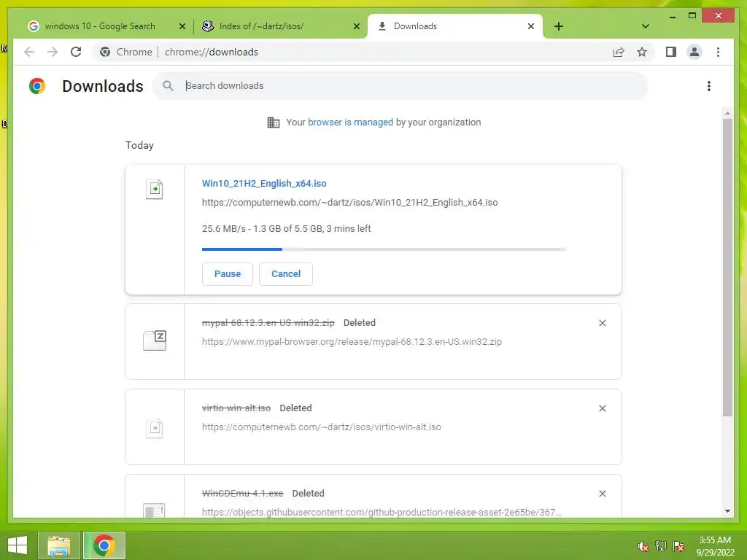
Task: Open the side panel icon
Action: pyautogui.click(x=671, y=52)
